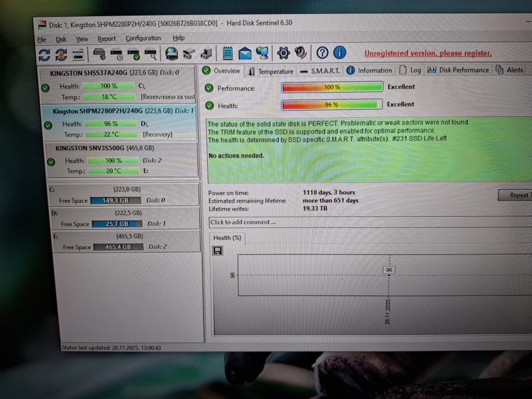Open the Configuration menu

click(x=143, y=38)
